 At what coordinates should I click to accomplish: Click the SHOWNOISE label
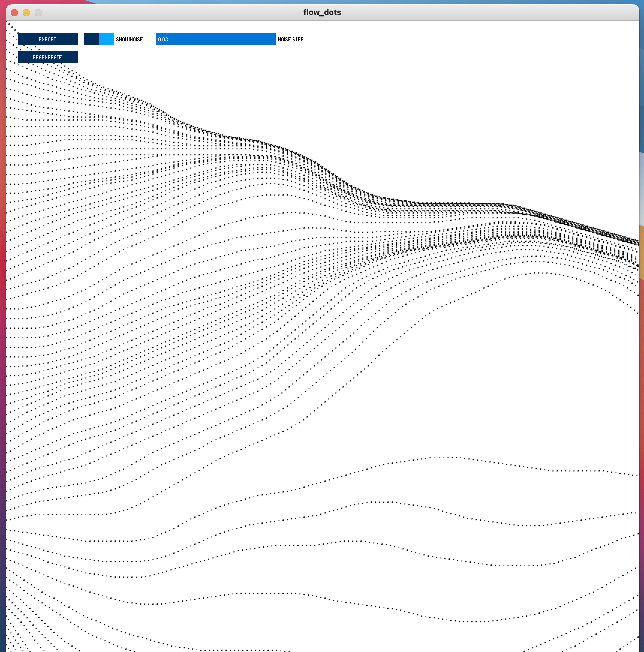tap(130, 40)
